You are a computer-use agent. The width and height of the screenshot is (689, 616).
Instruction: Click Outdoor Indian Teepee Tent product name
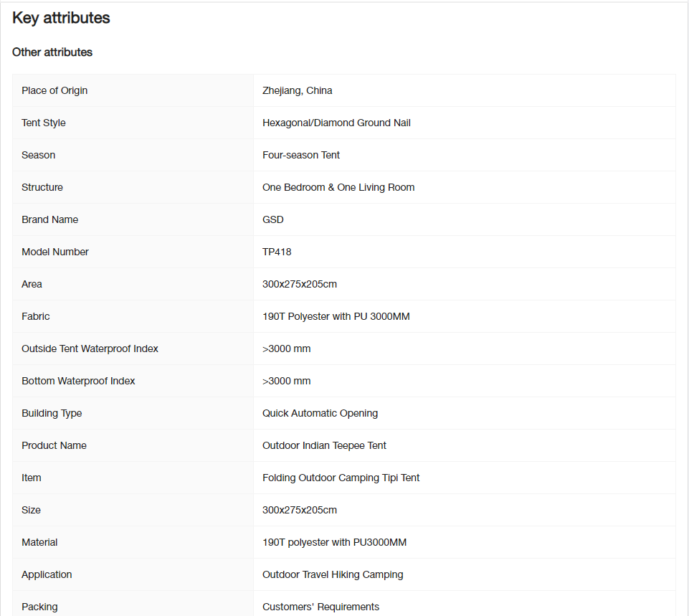(x=324, y=445)
